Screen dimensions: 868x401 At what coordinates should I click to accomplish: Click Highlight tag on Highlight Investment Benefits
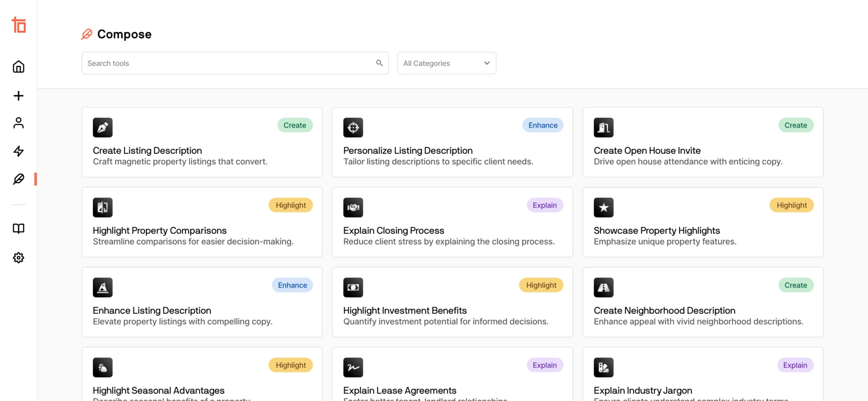(x=541, y=285)
